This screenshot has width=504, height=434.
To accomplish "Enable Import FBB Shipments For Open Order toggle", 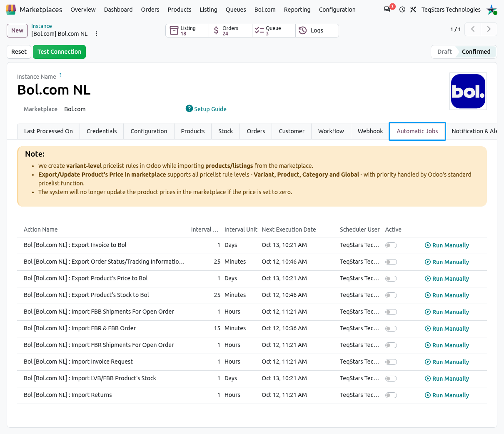I will tap(391, 312).
